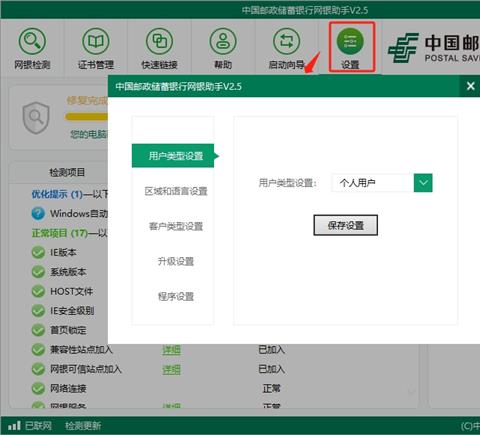Click the 已联网 status text
Image resolution: width=480 pixels, height=435 pixels.
tap(39, 426)
